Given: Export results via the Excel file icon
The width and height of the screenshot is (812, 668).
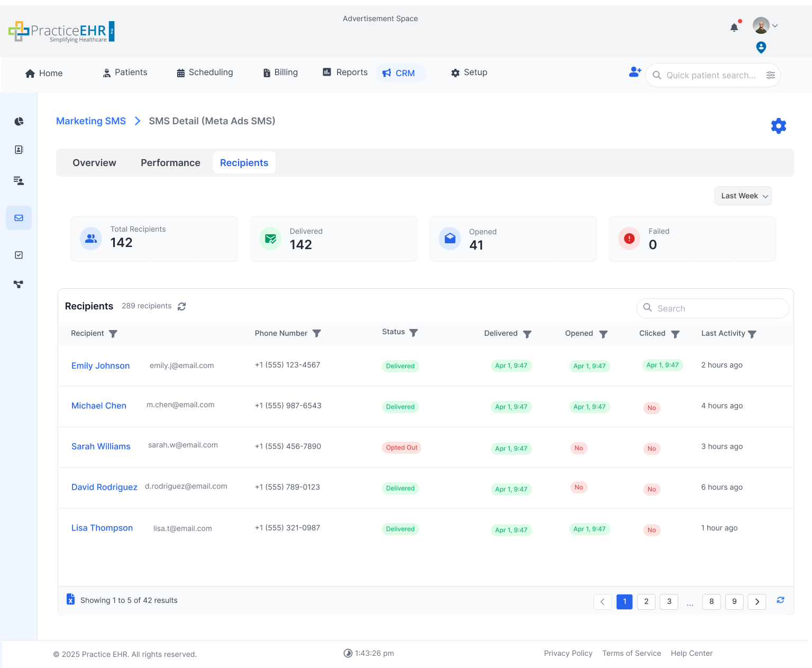Looking at the screenshot, I should point(70,599).
